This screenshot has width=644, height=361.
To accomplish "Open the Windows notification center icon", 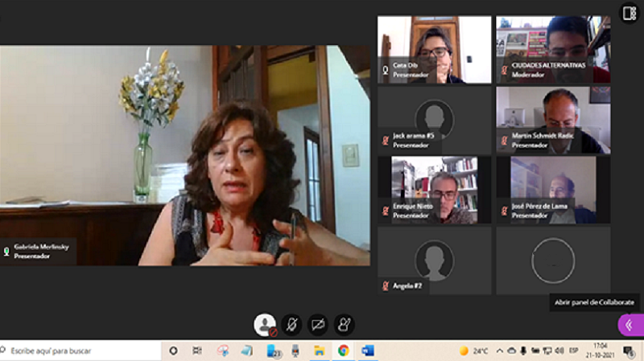I will 629,351.
